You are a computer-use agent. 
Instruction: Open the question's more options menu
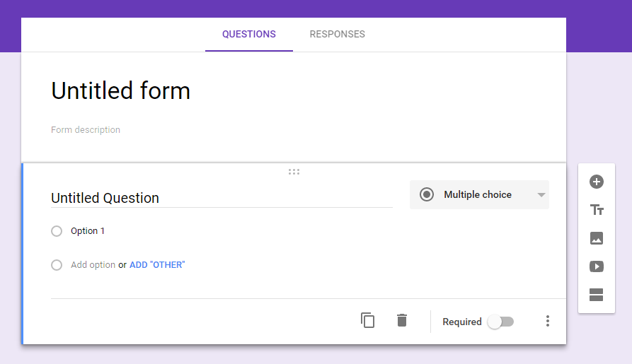547,321
